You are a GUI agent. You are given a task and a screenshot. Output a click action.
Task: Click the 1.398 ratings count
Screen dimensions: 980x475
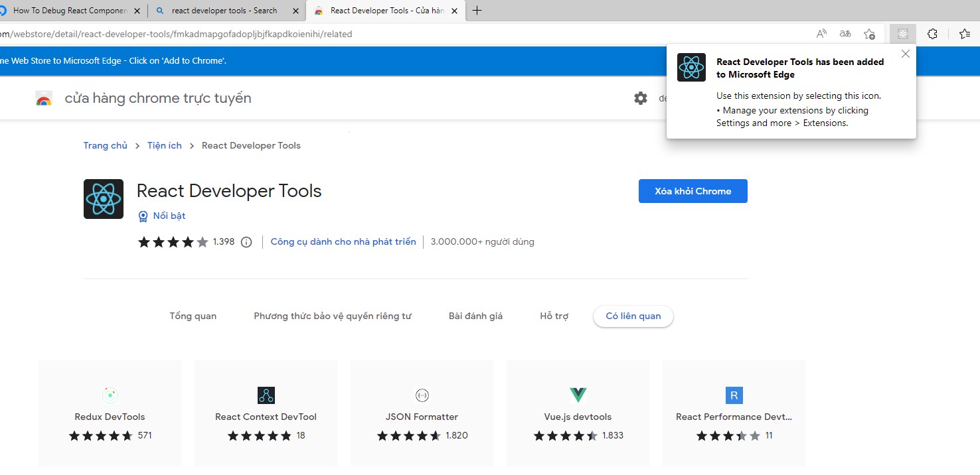[224, 242]
